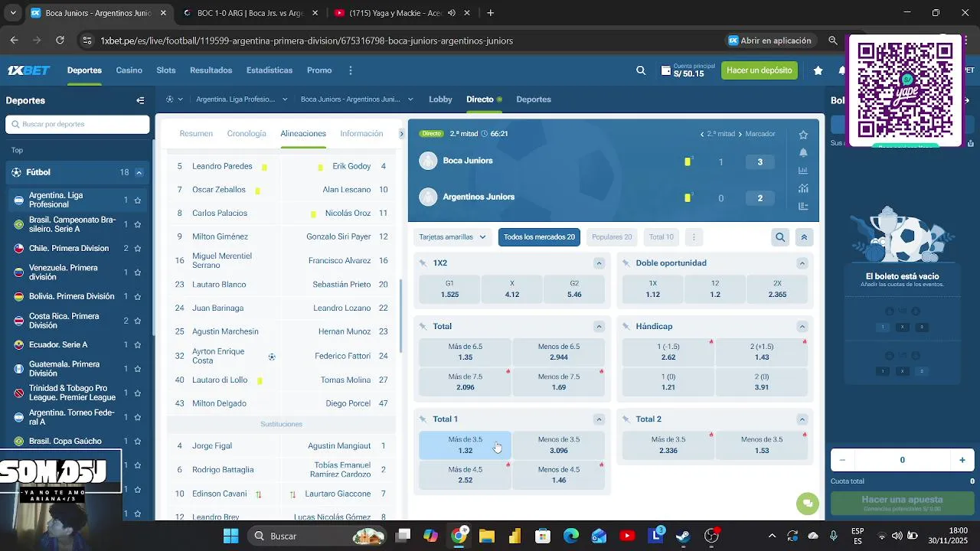This screenshot has height=551, width=980.
Task: Switch to the Resumen tab
Action: (196, 133)
